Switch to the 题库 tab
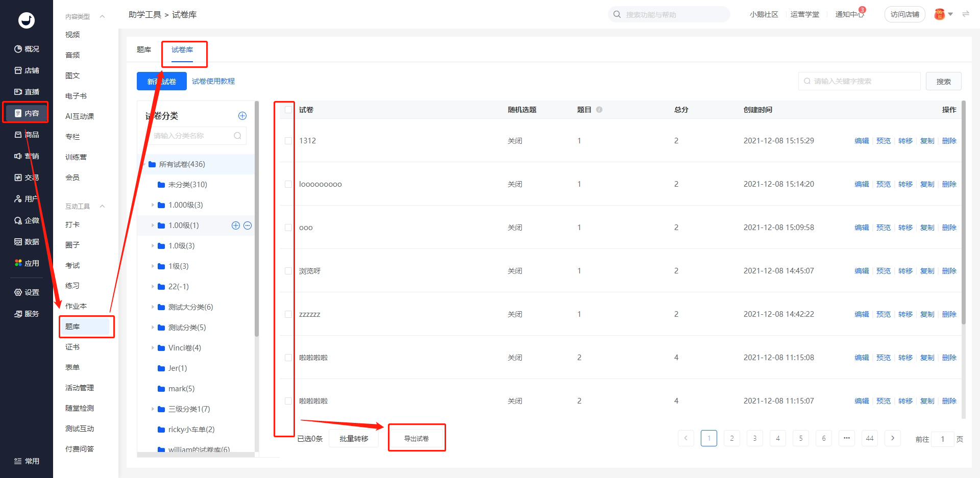This screenshot has height=478, width=980. 144,50
